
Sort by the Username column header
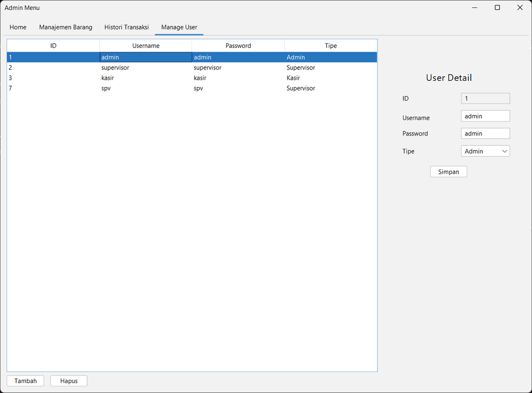tap(146, 46)
